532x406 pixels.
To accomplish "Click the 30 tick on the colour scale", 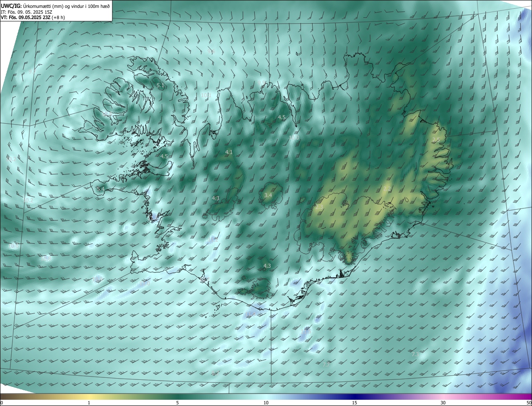I will click(443, 403).
